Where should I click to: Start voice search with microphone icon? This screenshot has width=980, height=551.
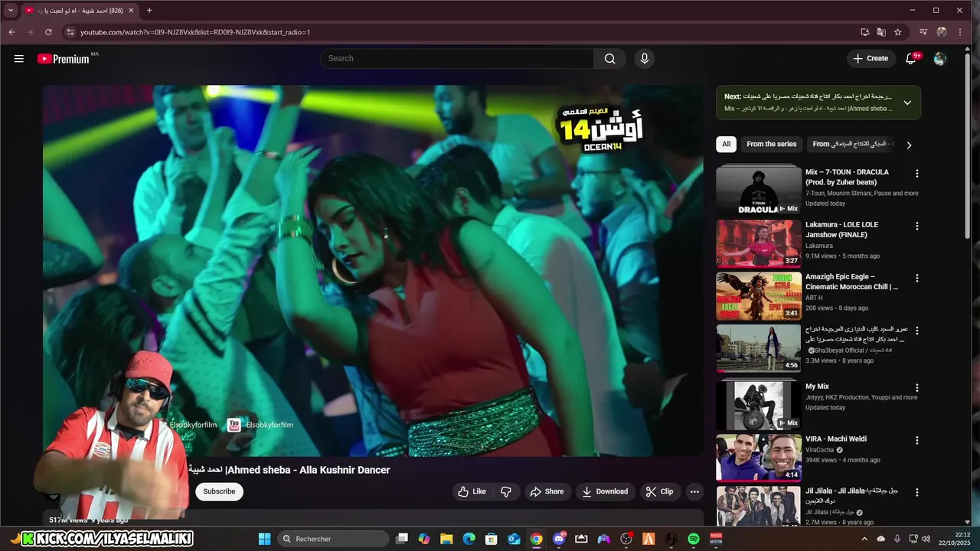pos(645,58)
